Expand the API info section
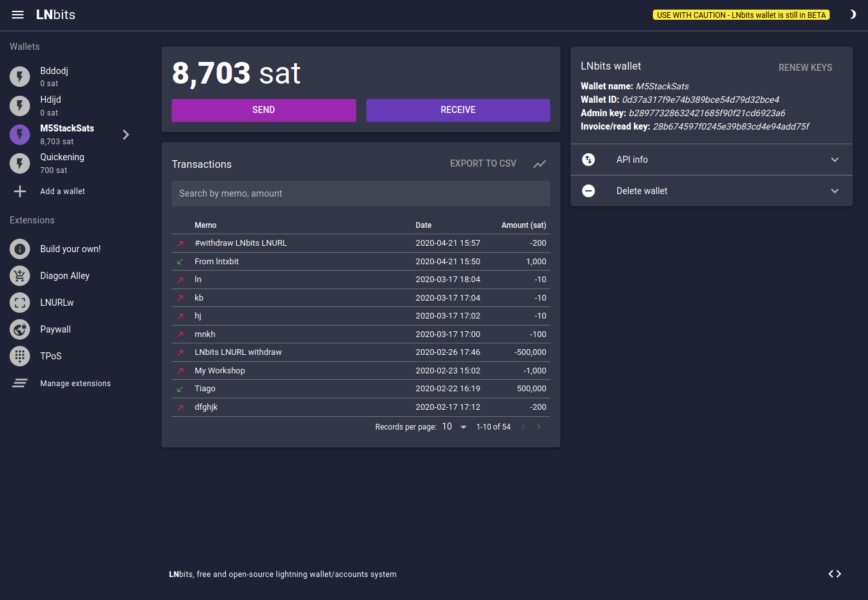The height and width of the screenshot is (600, 868). [712, 160]
